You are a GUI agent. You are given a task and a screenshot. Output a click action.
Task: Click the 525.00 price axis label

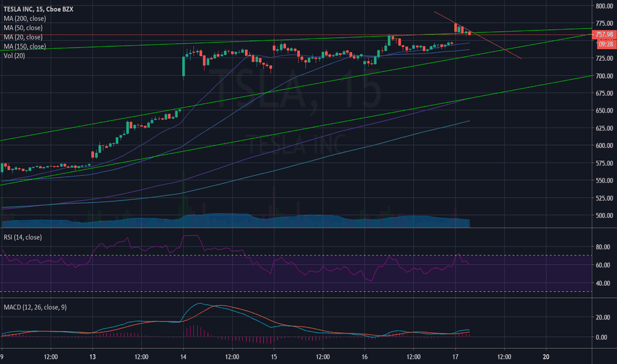[604, 198]
